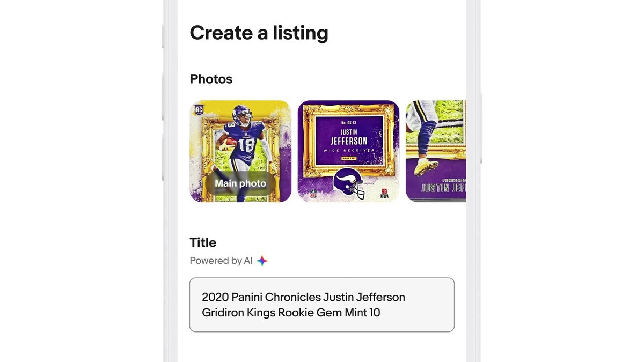The width and height of the screenshot is (644, 362).
Task: Toggle the Main photo selection on the first image
Action: point(240,183)
